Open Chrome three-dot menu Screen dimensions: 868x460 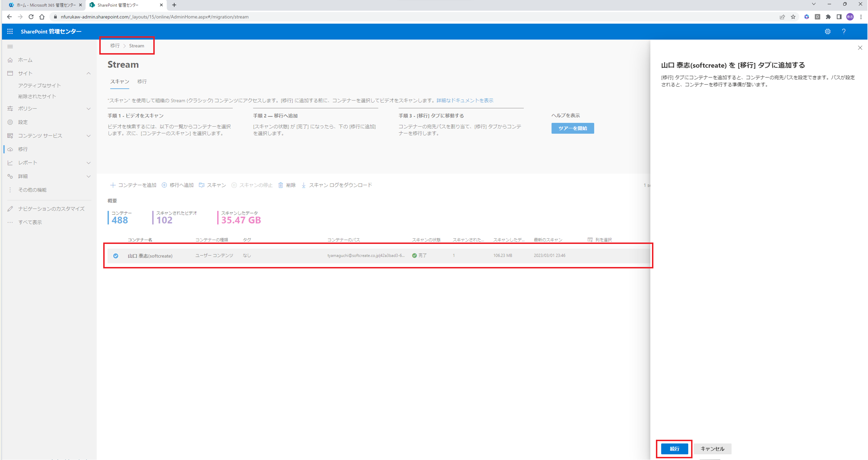[861, 17]
